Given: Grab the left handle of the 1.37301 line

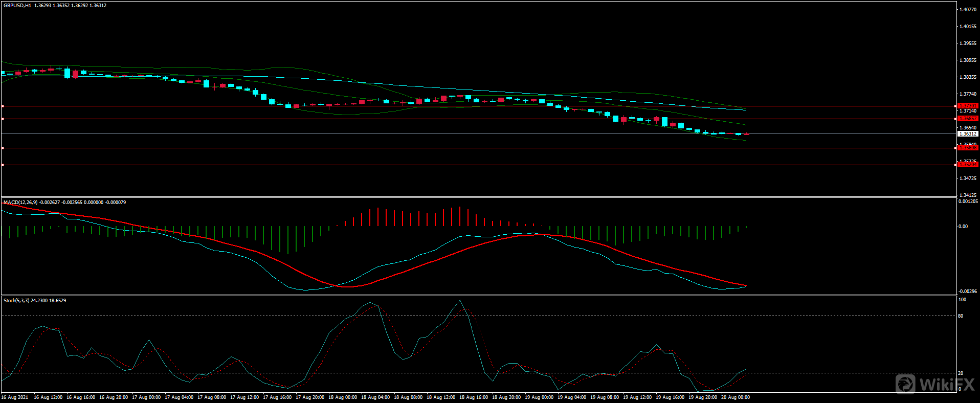Looking at the screenshot, I should (3, 106).
